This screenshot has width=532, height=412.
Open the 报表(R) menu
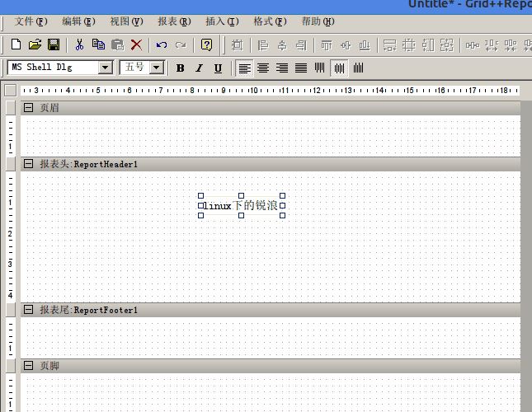pos(174,21)
